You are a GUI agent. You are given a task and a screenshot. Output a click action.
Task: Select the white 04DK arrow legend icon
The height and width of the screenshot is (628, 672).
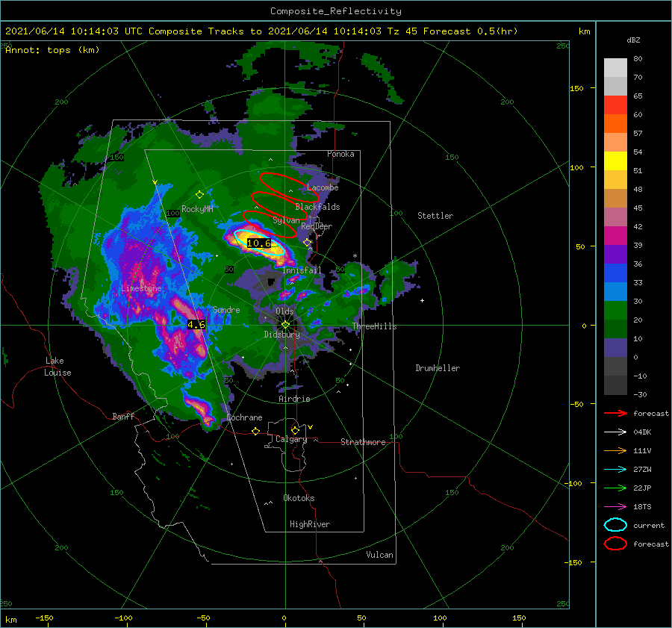(615, 432)
